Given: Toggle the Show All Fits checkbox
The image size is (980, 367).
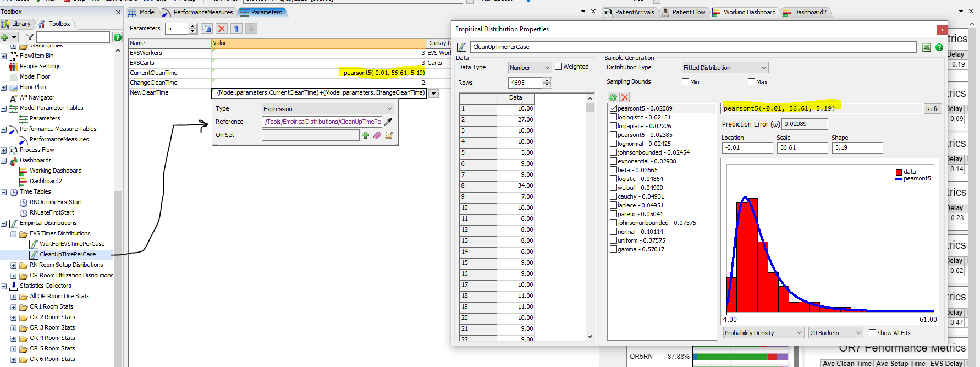Looking at the screenshot, I should pos(872,333).
